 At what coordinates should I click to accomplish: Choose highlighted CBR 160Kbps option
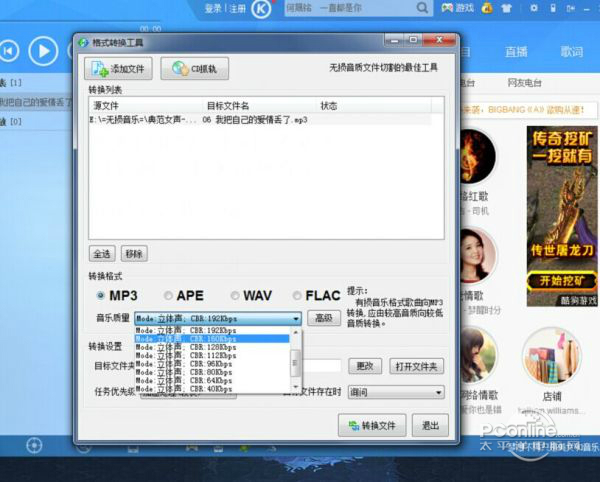(x=212, y=339)
